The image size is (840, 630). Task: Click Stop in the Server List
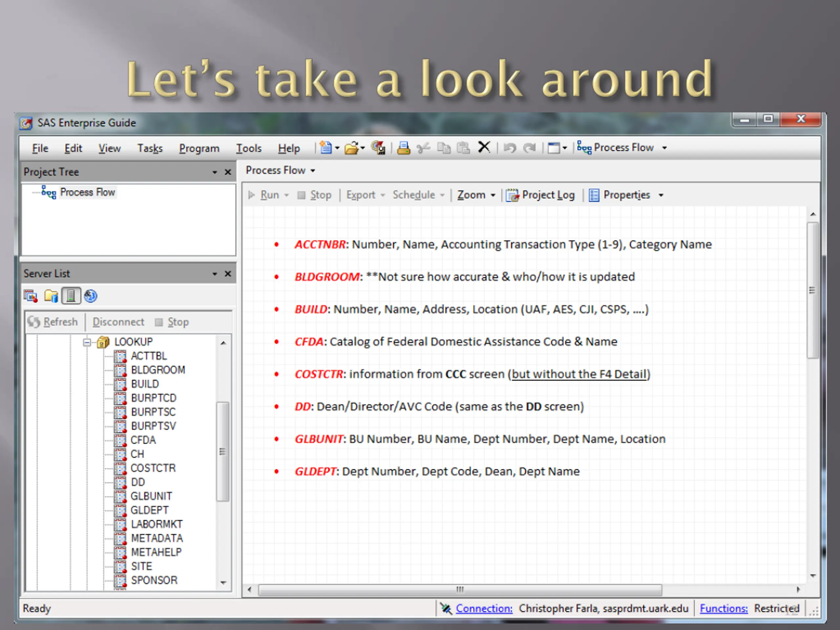[172, 323]
